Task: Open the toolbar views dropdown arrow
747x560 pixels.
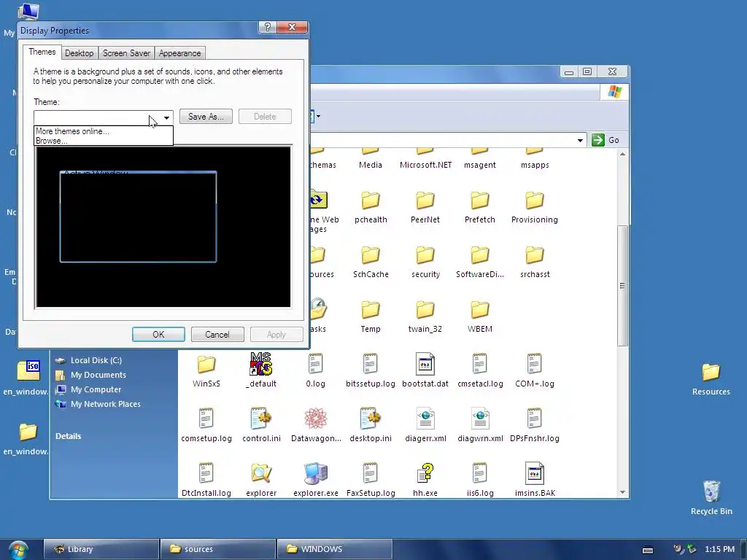Action: 318,116
